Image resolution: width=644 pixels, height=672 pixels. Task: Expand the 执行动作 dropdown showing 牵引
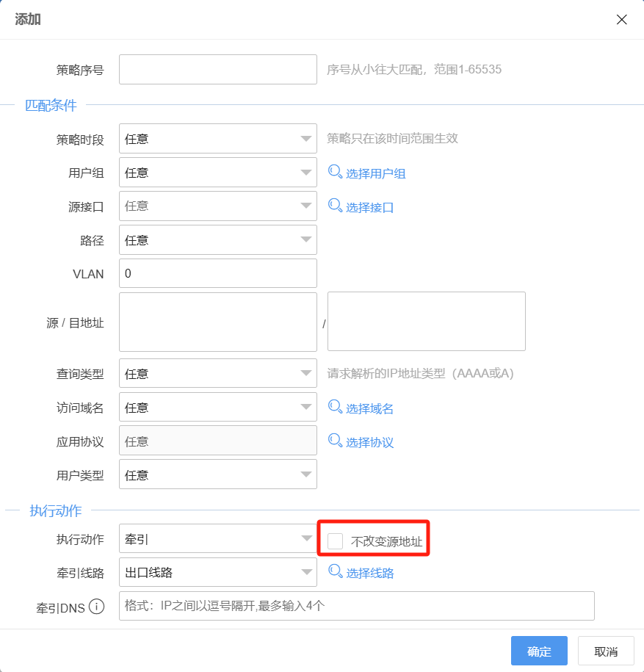pyautogui.click(x=217, y=538)
